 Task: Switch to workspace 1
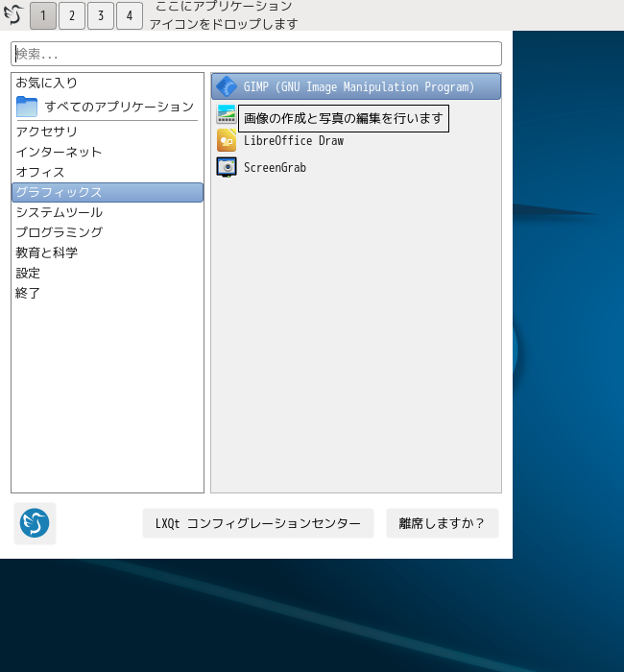pyautogui.click(x=43, y=15)
